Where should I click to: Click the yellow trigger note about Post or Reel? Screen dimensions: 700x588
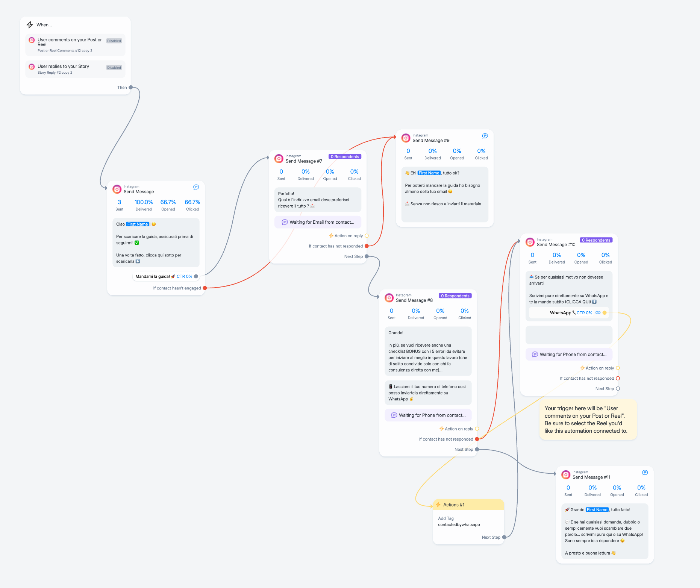coord(588,420)
